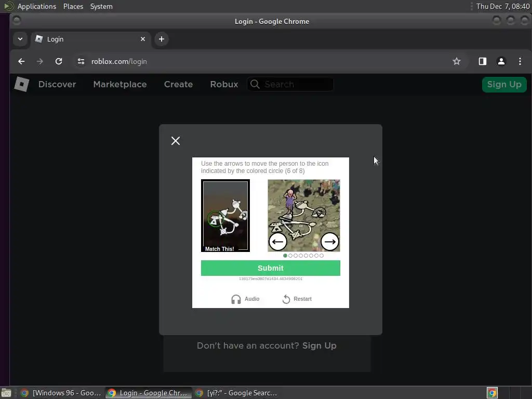
Task: Open the Marketplace page
Action: (x=120, y=84)
